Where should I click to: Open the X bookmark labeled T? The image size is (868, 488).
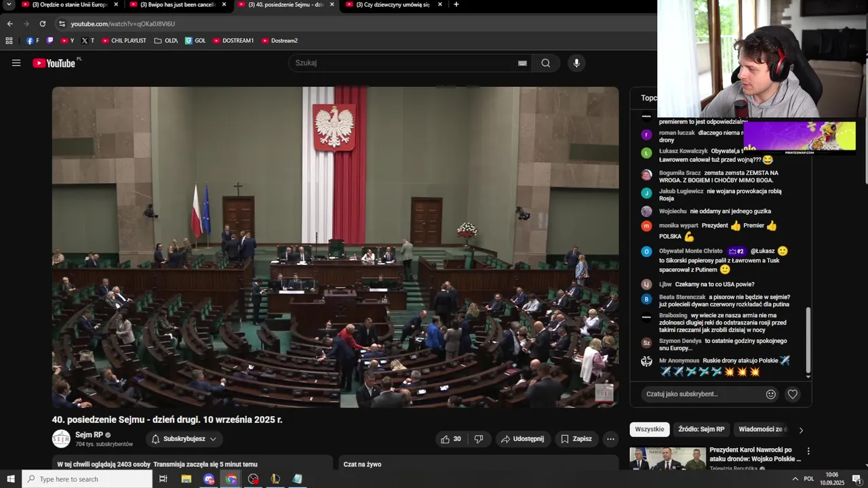(87, 41)
